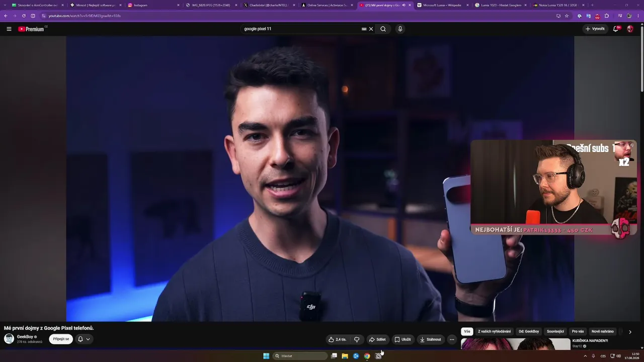644x362 pixels.
Task: Select the 'Nově nahráno' filter chip
Action: [x=603, y=332]
